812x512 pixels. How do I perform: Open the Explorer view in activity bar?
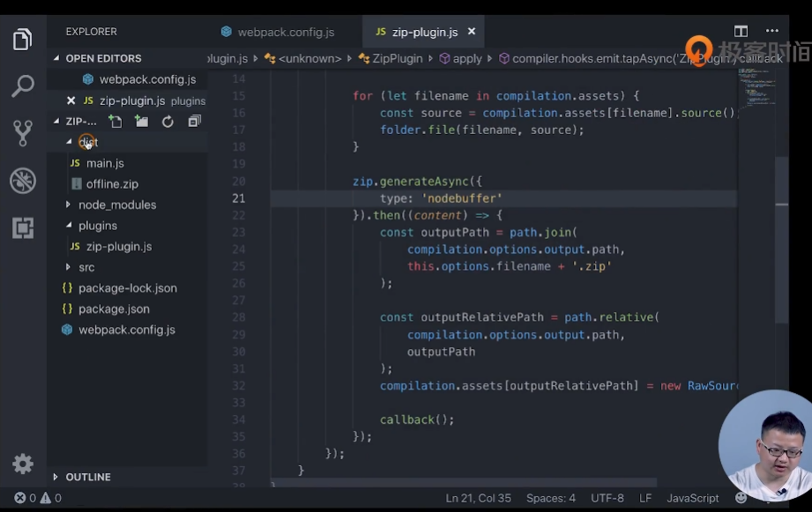(22, 40)
